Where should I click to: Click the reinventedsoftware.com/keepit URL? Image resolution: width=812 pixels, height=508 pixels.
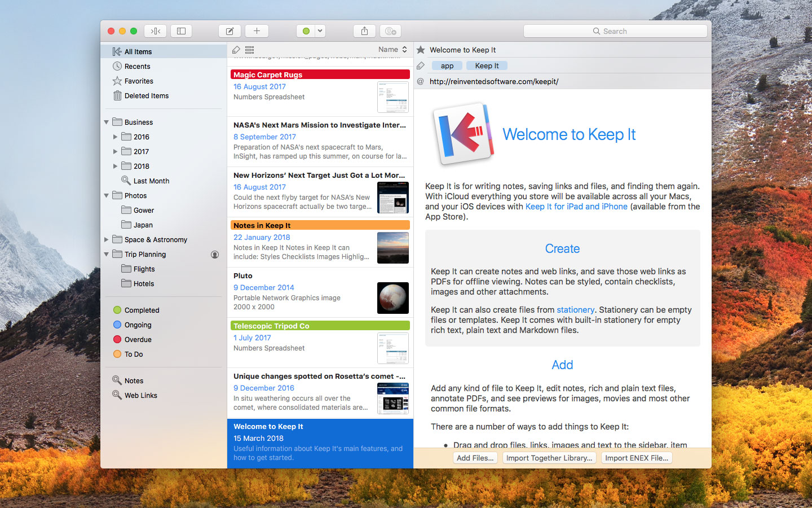click(x=494, y=81)
